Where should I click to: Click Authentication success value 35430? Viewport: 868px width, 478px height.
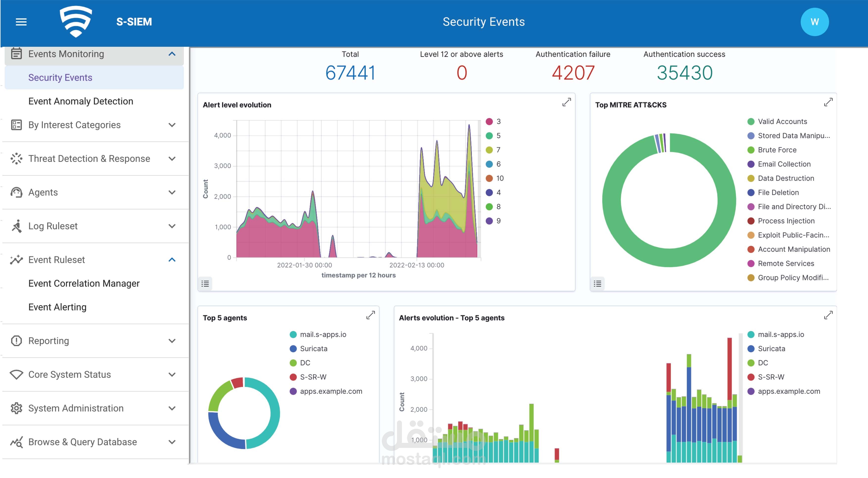tap(684, 73)
